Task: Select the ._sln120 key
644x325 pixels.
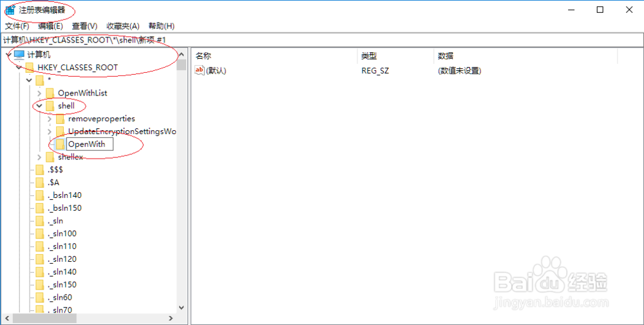Action: pos(62,259)
